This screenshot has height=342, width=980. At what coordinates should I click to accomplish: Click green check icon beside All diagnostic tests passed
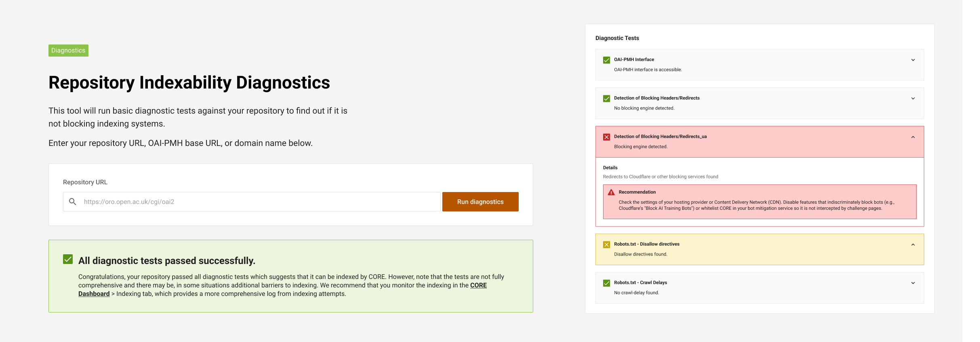pyautogui.click(x=68, y=259)
